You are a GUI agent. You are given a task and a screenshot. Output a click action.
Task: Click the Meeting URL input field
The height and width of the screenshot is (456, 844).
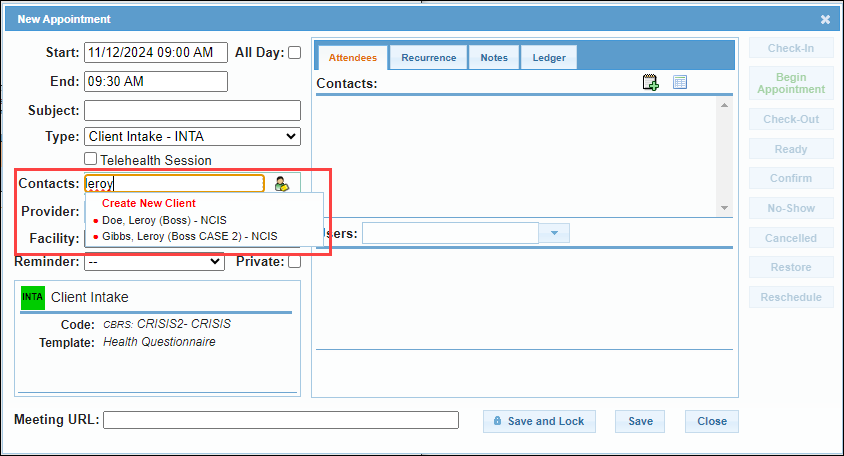coord(281,420)
